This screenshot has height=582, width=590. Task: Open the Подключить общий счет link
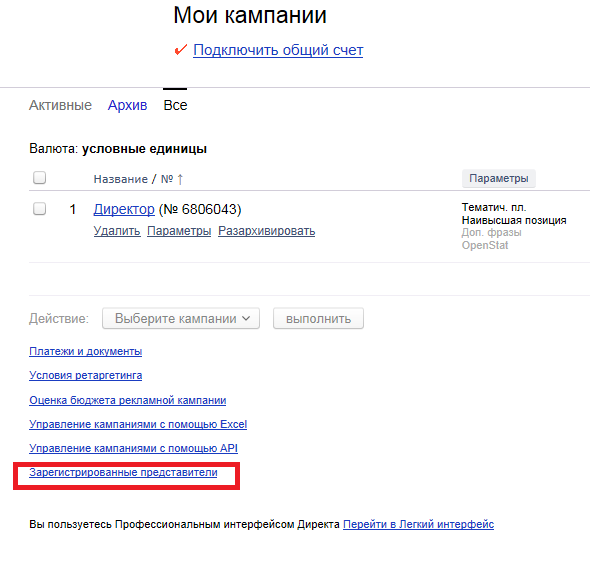pyautogui.click(x=278, y=50)
